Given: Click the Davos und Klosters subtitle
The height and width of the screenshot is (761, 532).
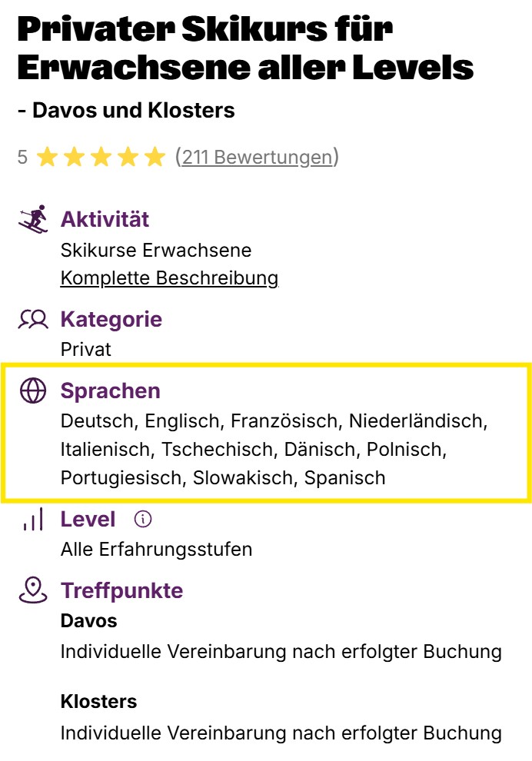Looking at the screenshot, I should click(x=125, y=111).
